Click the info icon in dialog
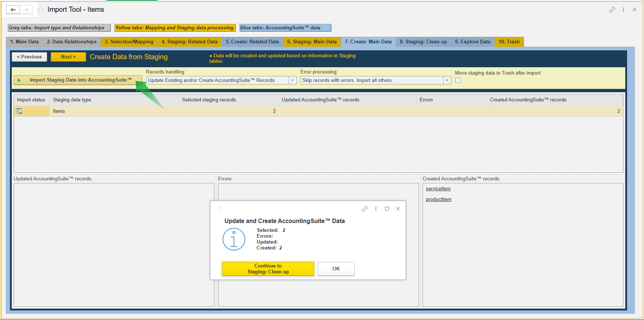The image size is (644, 320). [234, 239]
